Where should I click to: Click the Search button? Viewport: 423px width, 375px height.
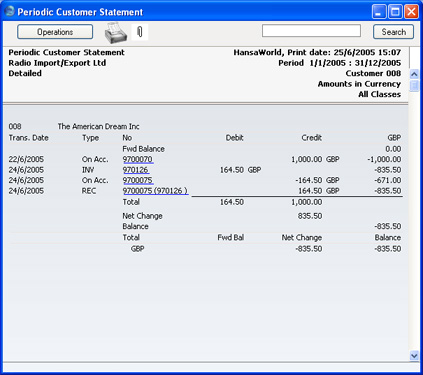tap(393, 32)
